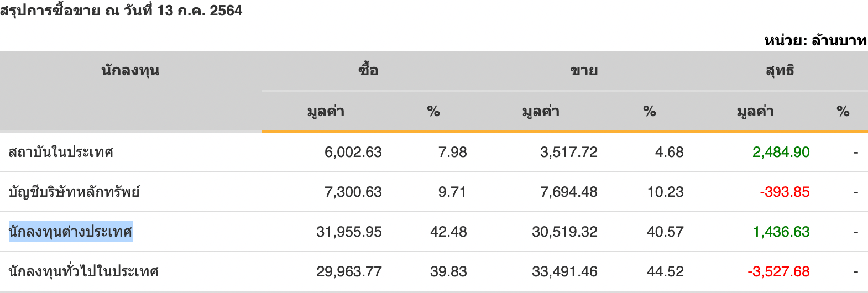Click the green net value 1,436.63
868x293 pixels.
click(x=781, y=232)
